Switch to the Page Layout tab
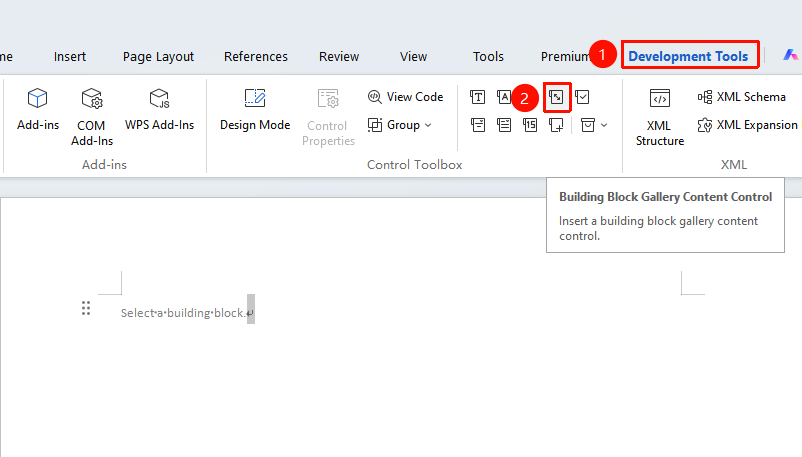Screen dimensions: 802x457 (158, 56)
